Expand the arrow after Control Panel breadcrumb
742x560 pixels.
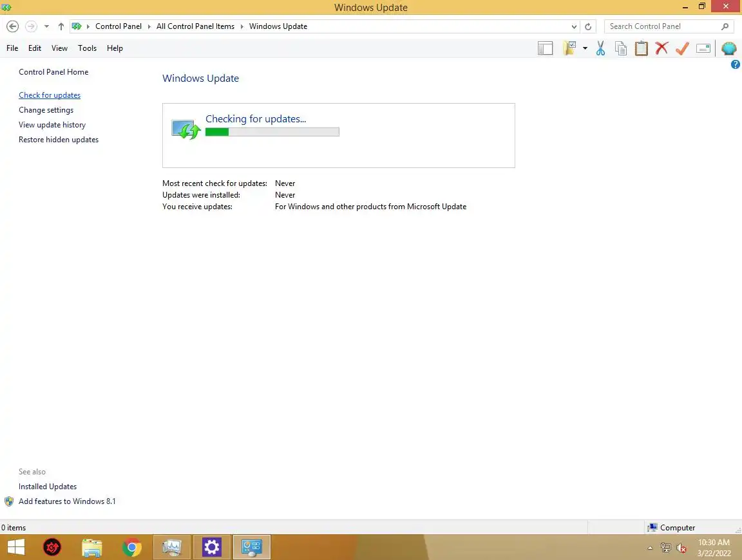(x=149, y=26)
